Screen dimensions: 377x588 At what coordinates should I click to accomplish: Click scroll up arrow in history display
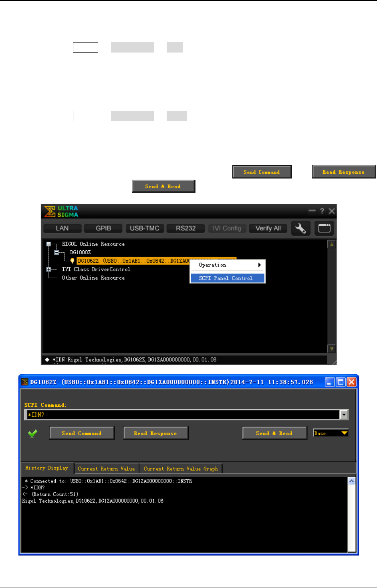coord(351,481)
